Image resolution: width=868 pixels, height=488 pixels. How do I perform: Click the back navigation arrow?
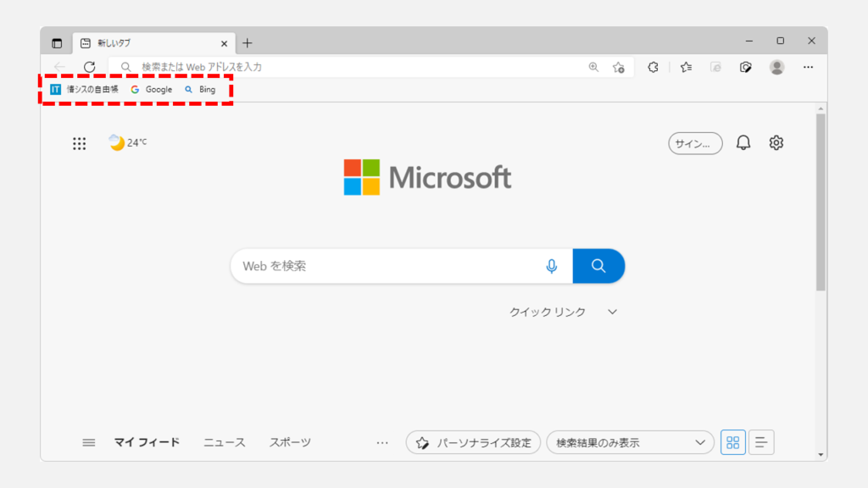tap(59, 67)
